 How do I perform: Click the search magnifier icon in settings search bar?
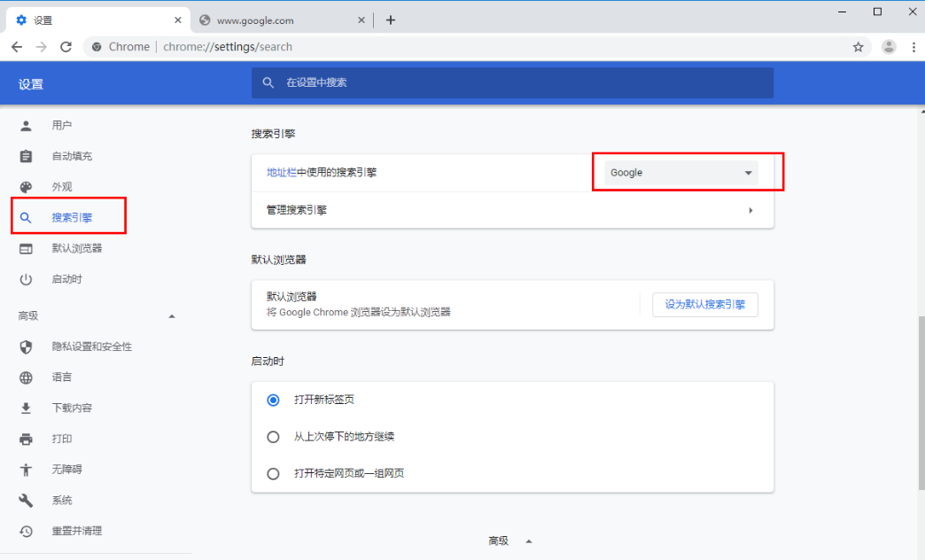point(268,82)
